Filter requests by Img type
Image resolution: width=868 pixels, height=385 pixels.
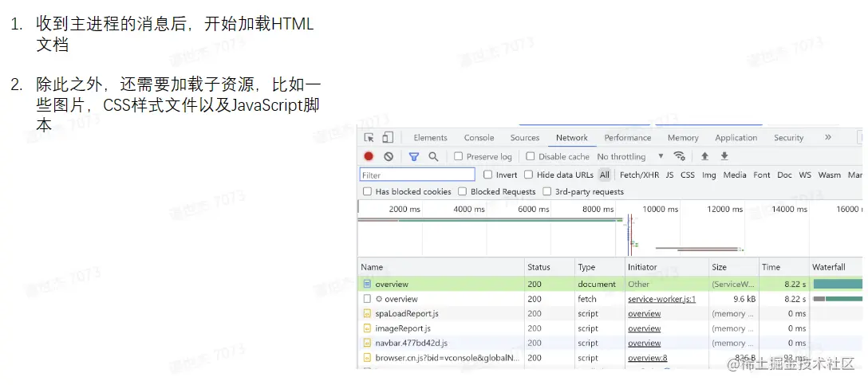point(708,175)
